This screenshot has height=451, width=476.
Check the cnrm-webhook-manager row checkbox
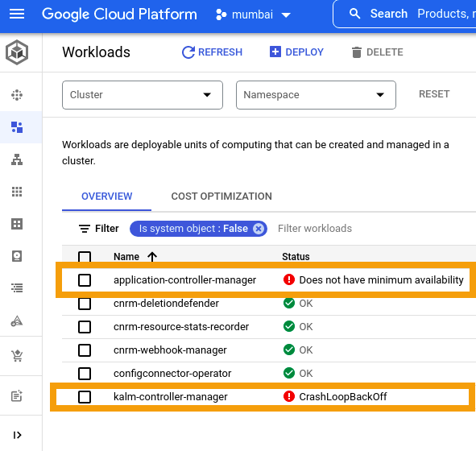coord(85,350)
